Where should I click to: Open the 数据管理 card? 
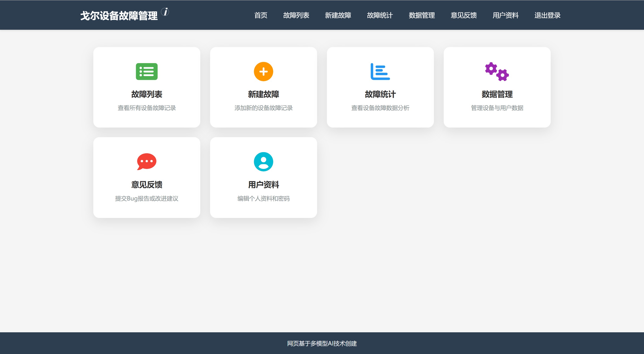497,87
